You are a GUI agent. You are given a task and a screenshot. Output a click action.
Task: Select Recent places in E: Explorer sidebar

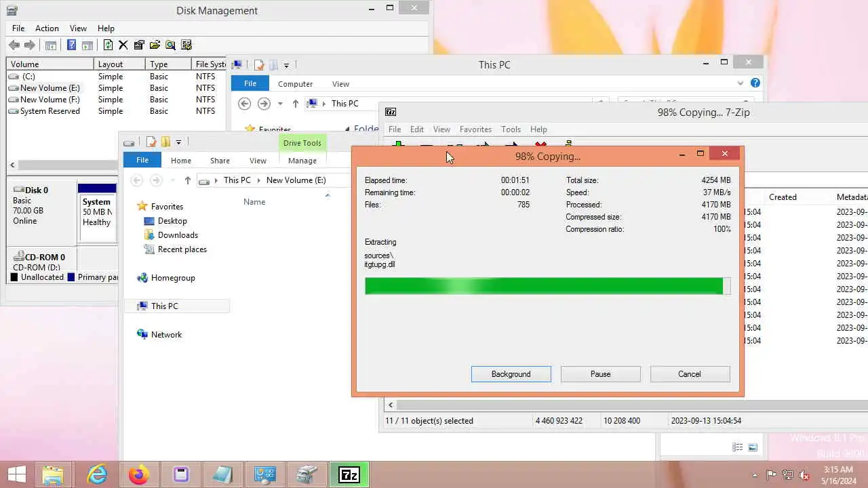[x=182, y=249]
